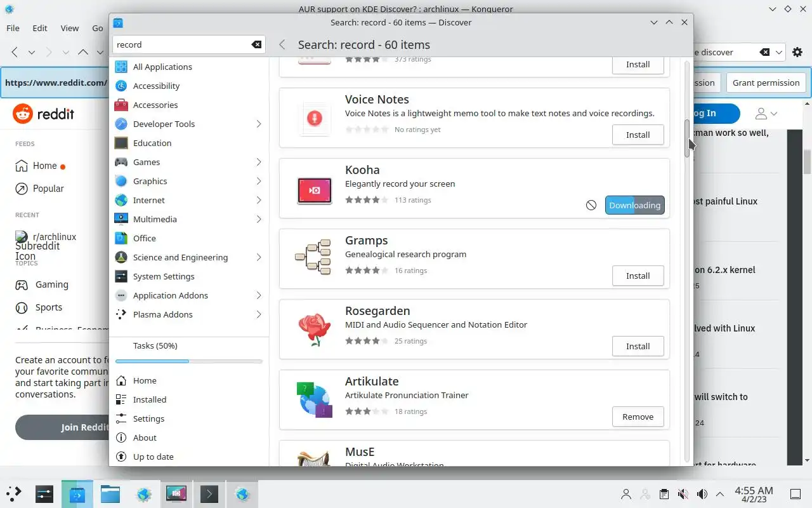Screen dimensions: 812x508
Task: Open the clock showing 4:55 AM
Action: click(754, 494)
